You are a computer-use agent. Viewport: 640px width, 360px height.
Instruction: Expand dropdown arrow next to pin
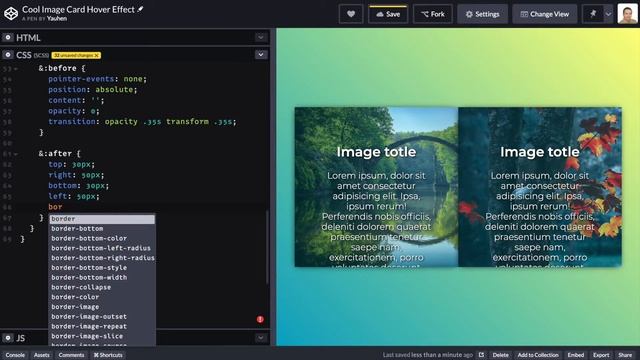(608, 14)
